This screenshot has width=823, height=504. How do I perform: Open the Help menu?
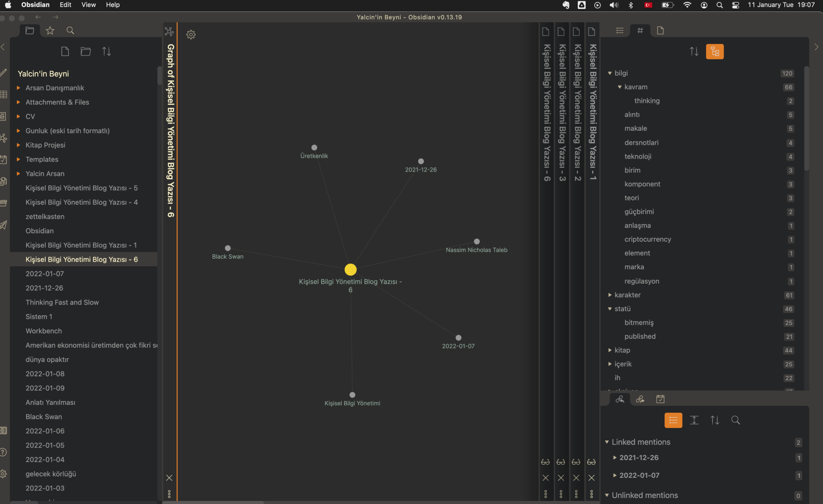pyautogui.click(x=113, y=5)
